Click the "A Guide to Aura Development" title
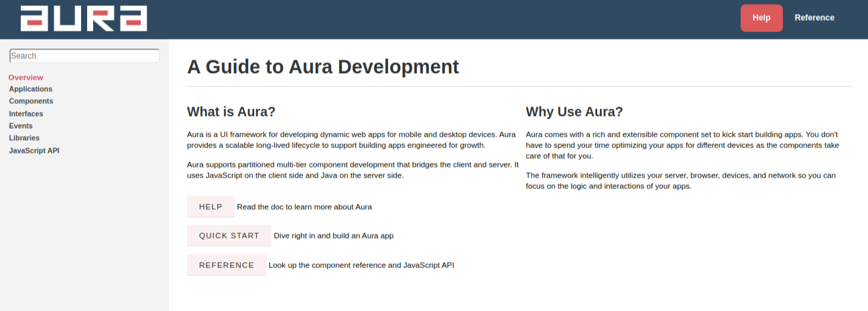 [322, 67]
